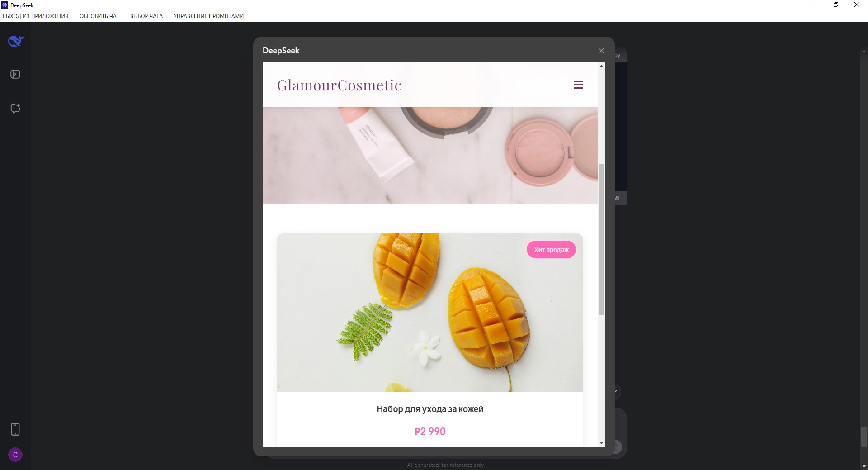Image resolution: width=868 pixels, height=470 pixels.
Task: Click the preview scrollbar down arrow
Action: (x=601, y=443)
